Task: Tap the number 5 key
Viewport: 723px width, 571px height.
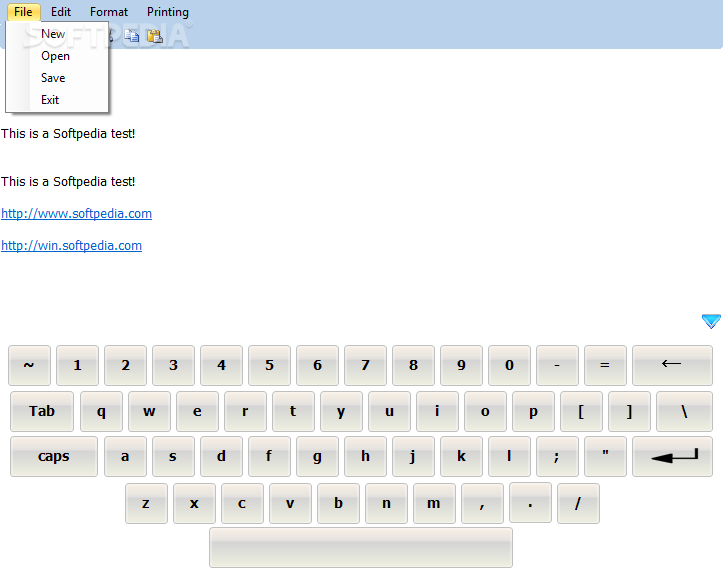Action: (x=269, y=365)
